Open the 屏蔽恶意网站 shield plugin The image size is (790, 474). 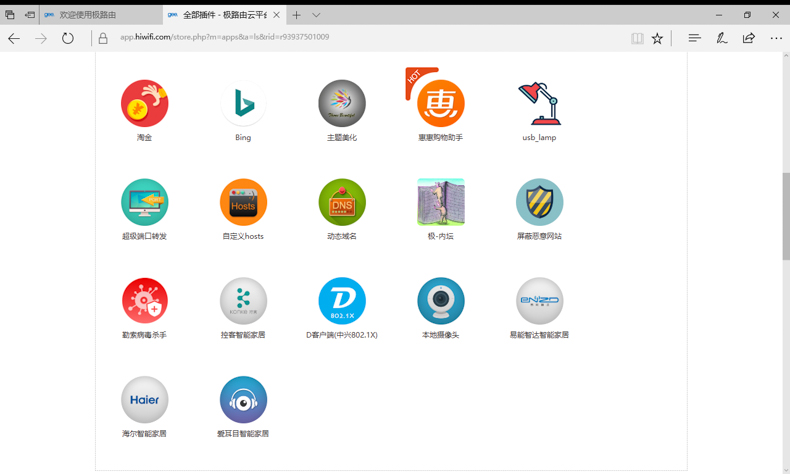tap(539, 203)
